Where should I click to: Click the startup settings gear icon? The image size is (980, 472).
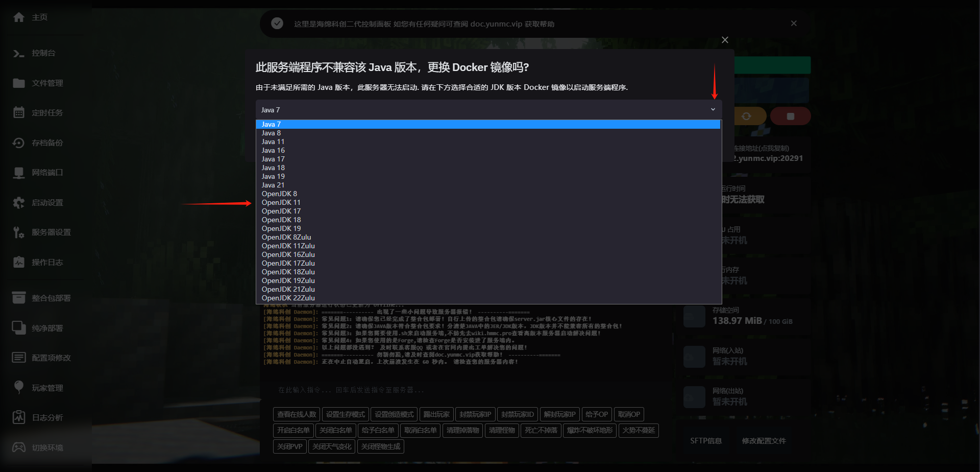pyautogui.click(x=19, y=202)
